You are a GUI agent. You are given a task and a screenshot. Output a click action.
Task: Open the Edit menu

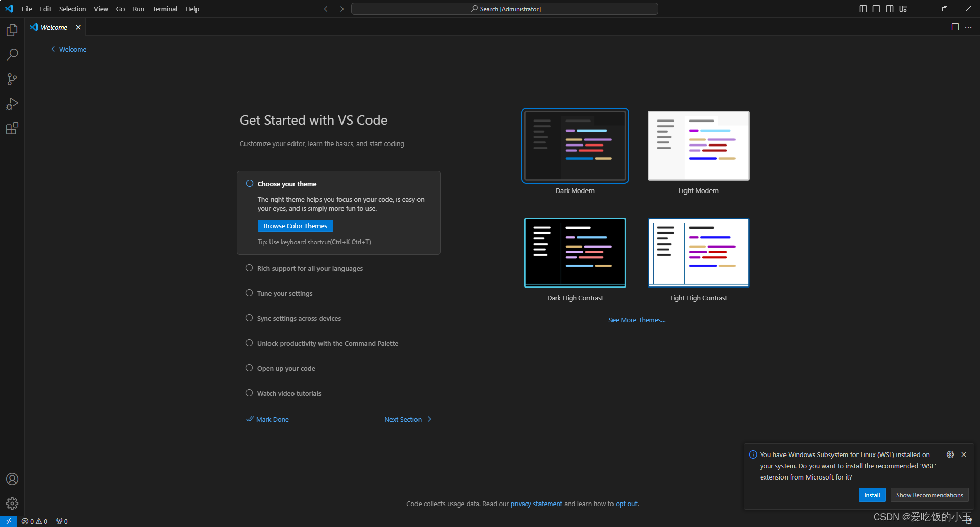(x=45, y=9)
